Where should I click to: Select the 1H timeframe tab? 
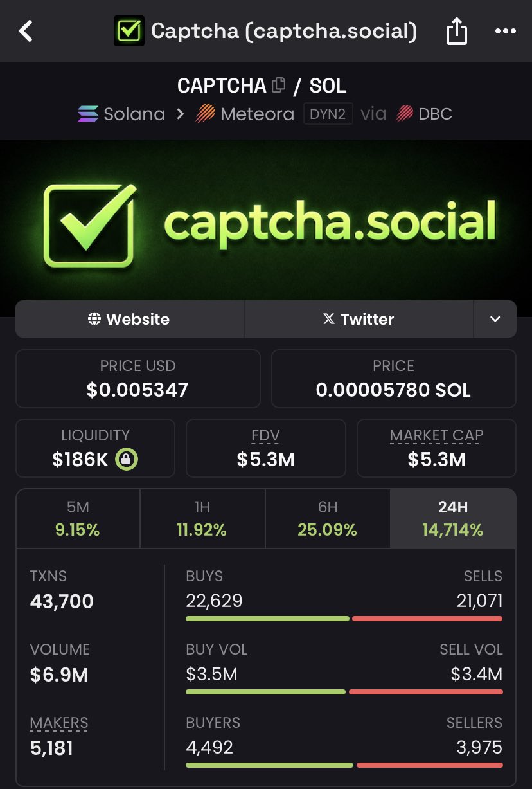pos(202,519)
